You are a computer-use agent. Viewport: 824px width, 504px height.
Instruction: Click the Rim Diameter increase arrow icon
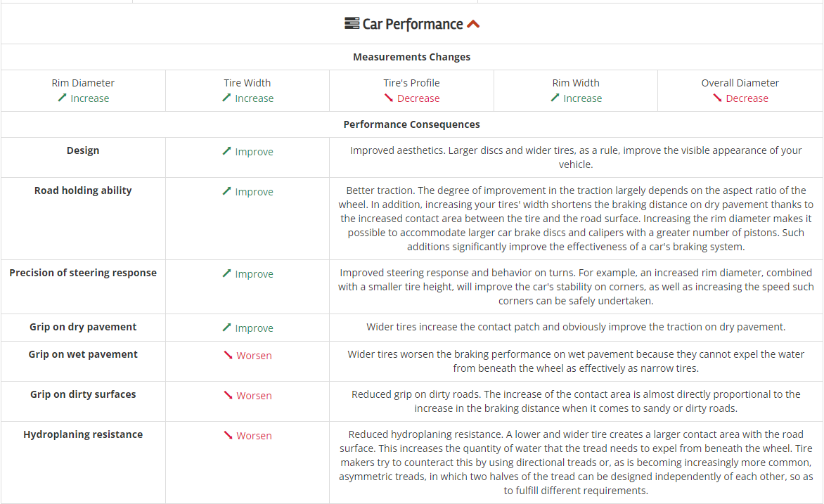coord(62,98)
